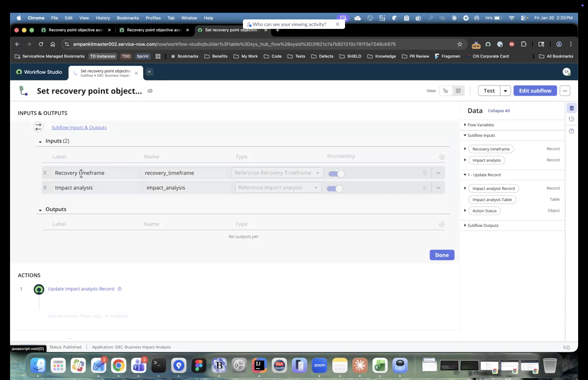Open the Reference.Recovery Timeframe type dropdown
Viewport: 588px width, 380px height.
pos(277,173)
